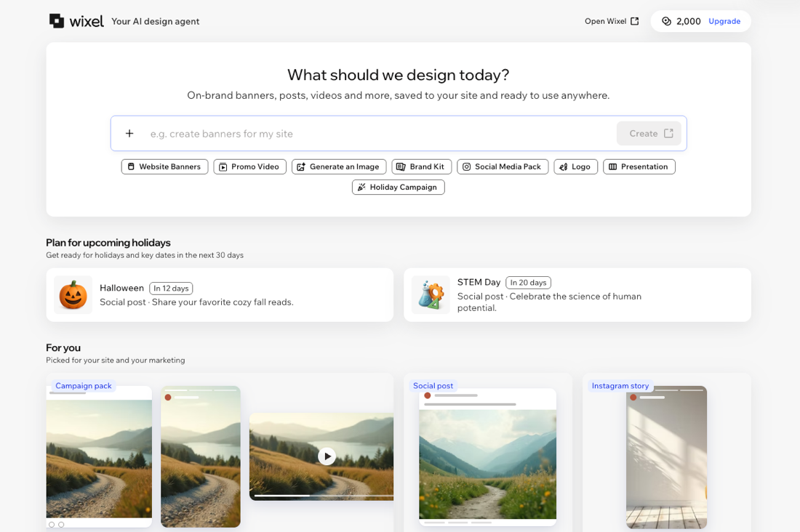Click the Presentation columns icon

pyautogui.click(x=613, y=166)
